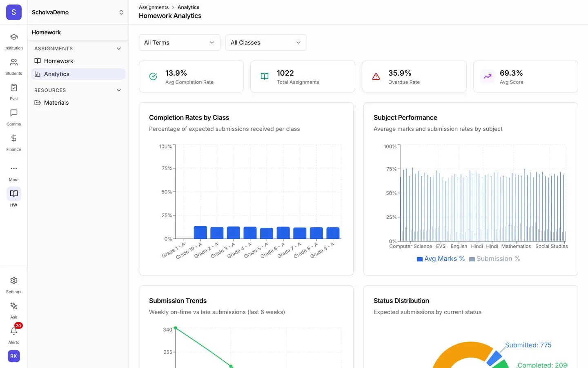Open the Ask AI sparkle icon

pos(13,306)
